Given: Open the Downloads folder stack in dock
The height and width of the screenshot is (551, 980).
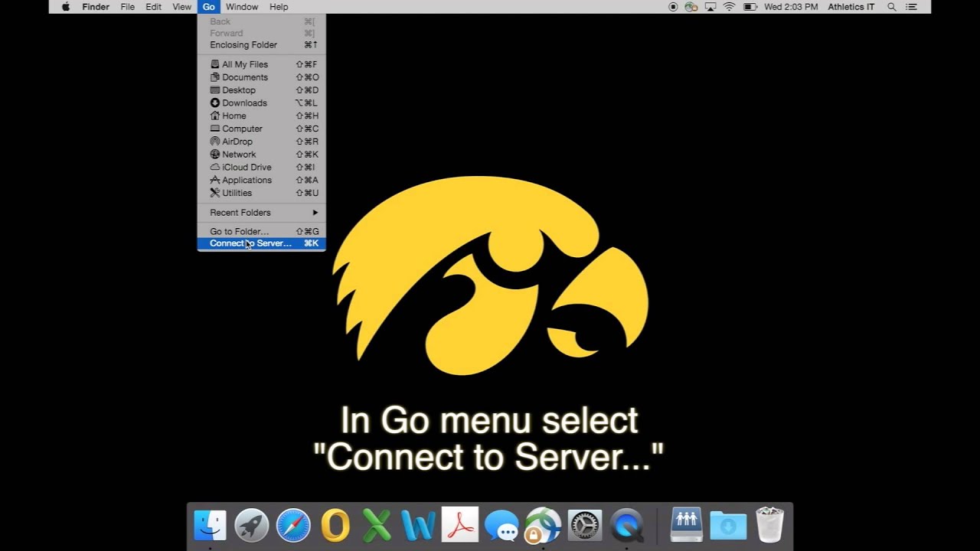Looking at the screenshot, I should (x=728, y=526).
